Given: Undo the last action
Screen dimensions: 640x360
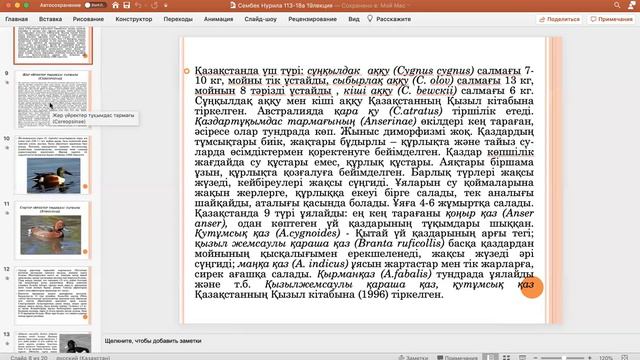Looking at the screenshot, I should tap(138, 5).
